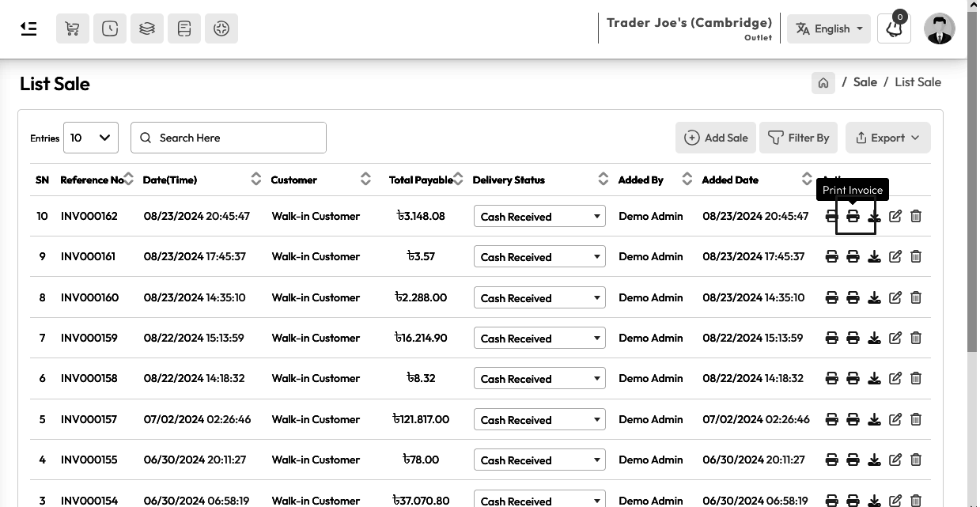Click the List Sale breadcrumb text
Viewport: 980px width, 507px height.
[x=918, y=82]
